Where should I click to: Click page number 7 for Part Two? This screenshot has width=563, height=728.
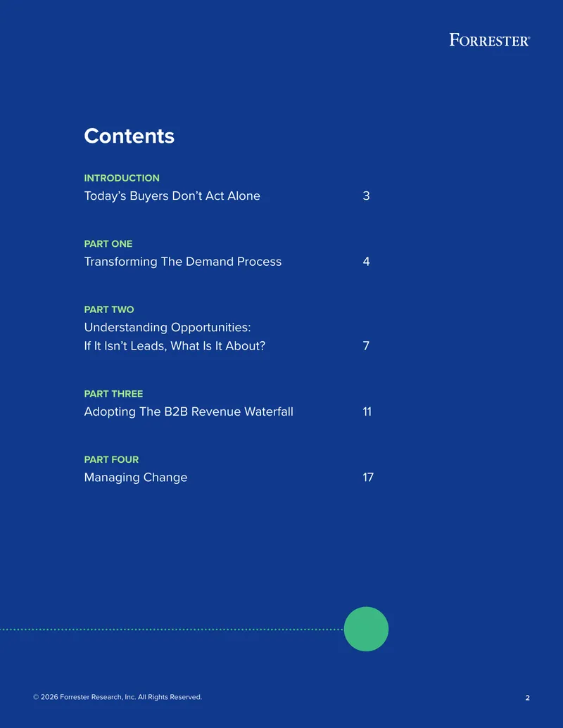(x=366, y=346)
